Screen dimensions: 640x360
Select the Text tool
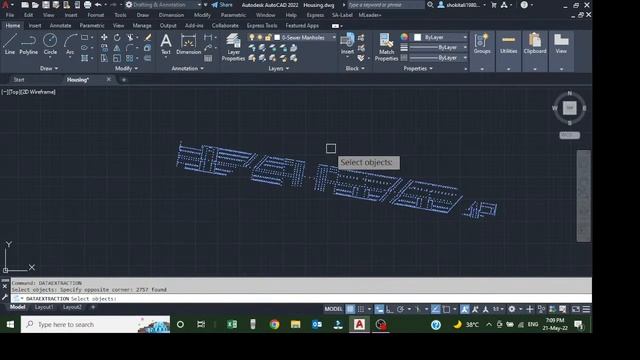166,44
